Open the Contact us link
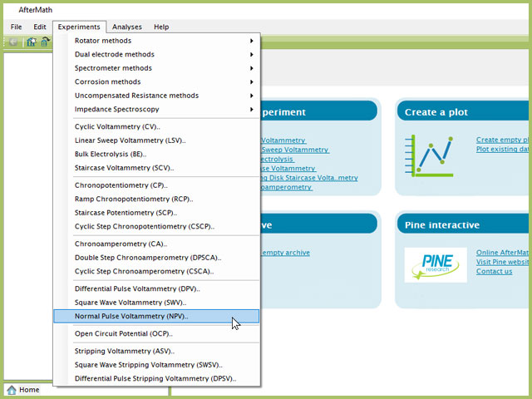 494,272
